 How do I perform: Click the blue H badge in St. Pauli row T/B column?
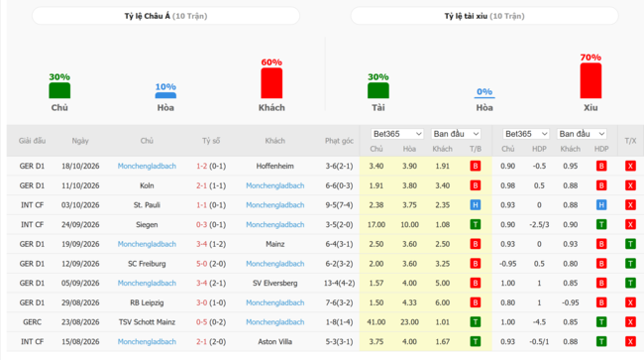[476, 205]
